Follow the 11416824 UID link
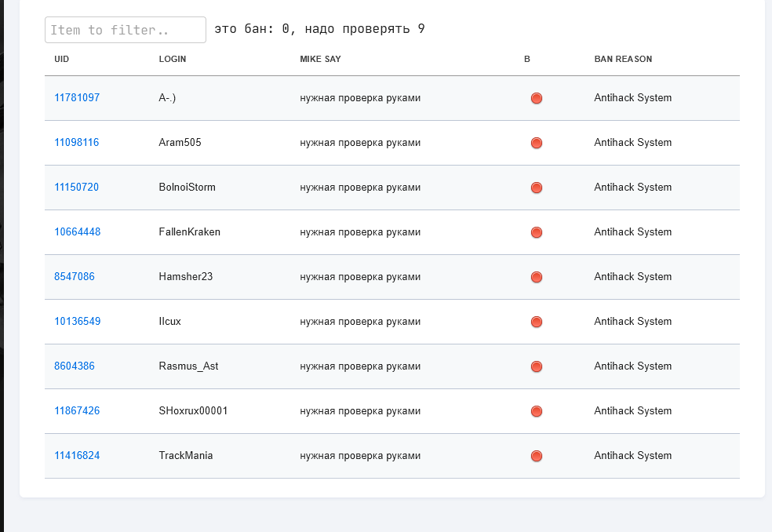Image resolution: width=772 pixels, height=532 pixels. (x=77, y=456)
